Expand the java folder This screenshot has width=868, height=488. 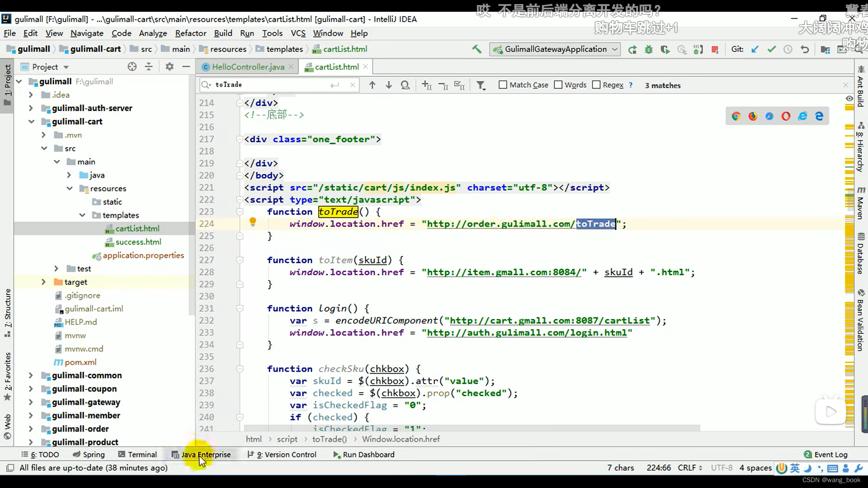pyautogui.click(x=69, y=175)
